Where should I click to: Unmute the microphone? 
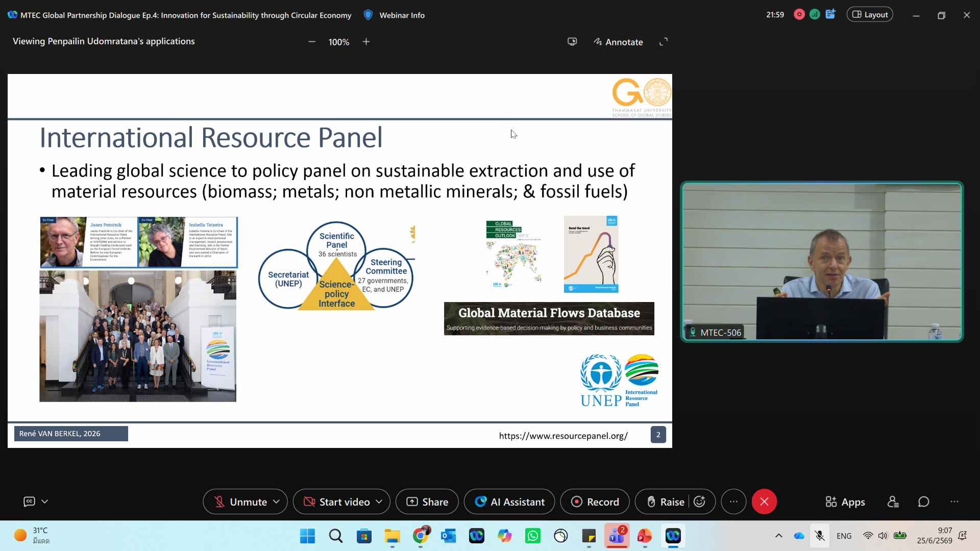click(240, 502)
